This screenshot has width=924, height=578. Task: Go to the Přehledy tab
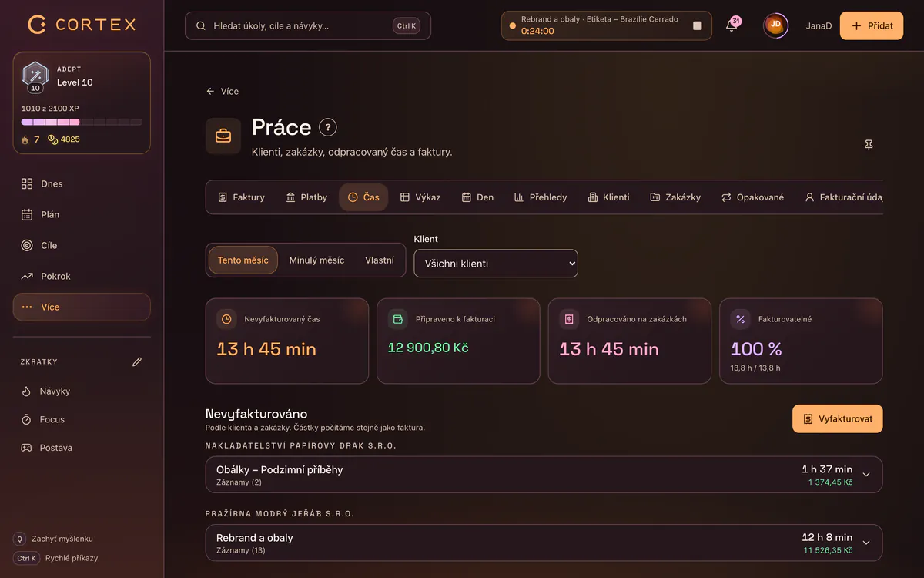(541, 197)
